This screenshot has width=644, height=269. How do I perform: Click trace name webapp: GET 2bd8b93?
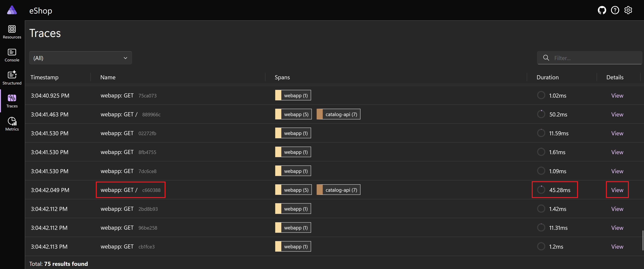[129, 209]
